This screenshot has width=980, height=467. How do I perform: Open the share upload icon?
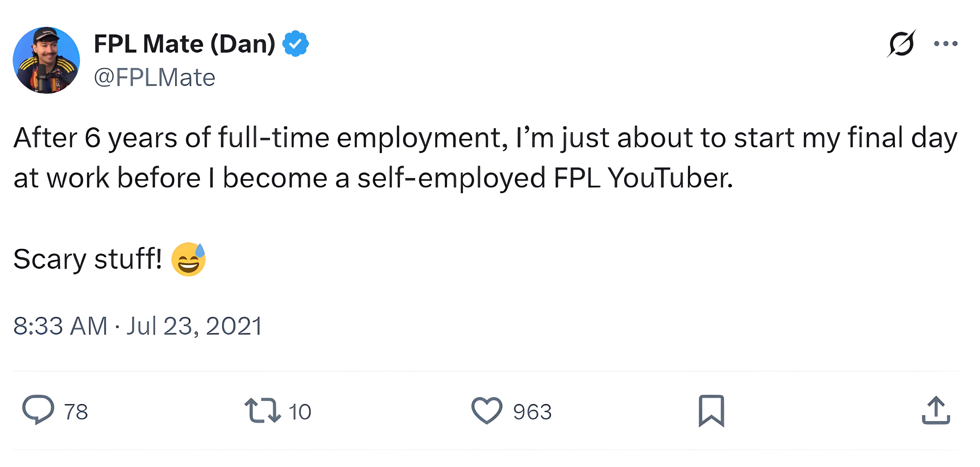pos(936,410)
